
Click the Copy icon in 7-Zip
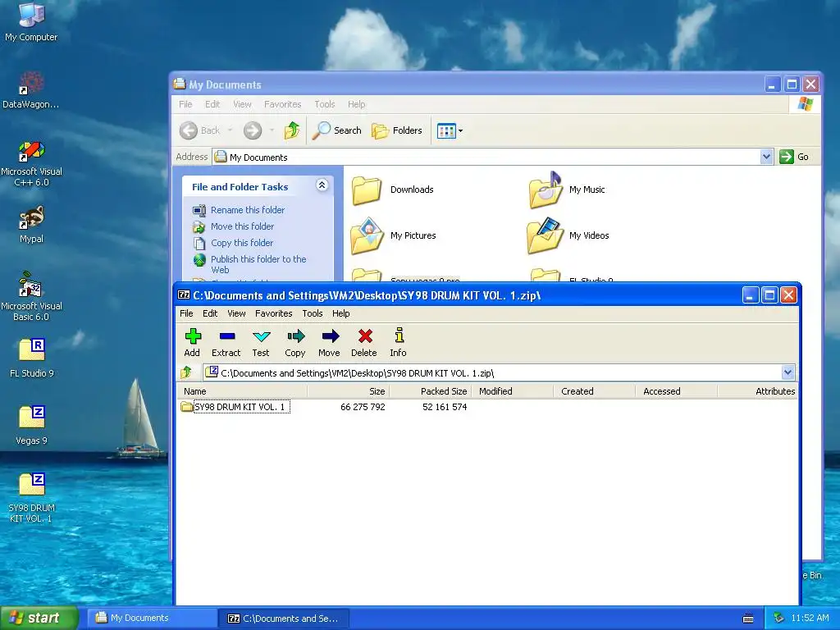[x=295, y=342]
